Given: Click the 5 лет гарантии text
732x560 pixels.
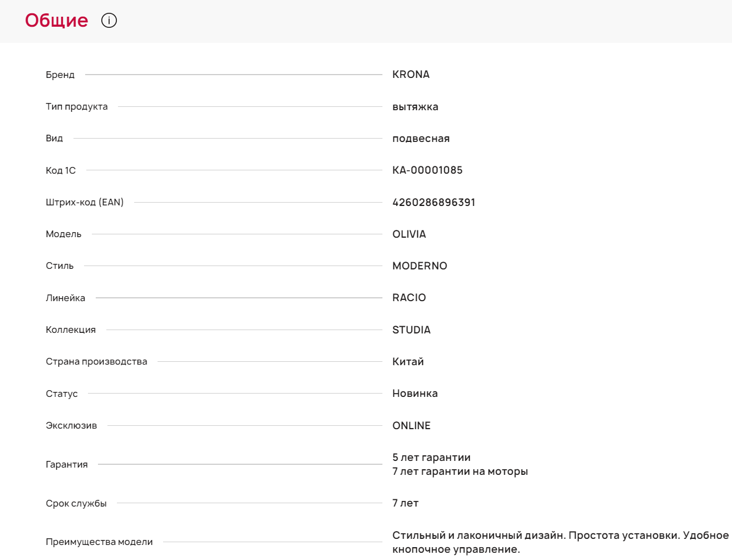Looking at the screenshot, I should point(431,458).
